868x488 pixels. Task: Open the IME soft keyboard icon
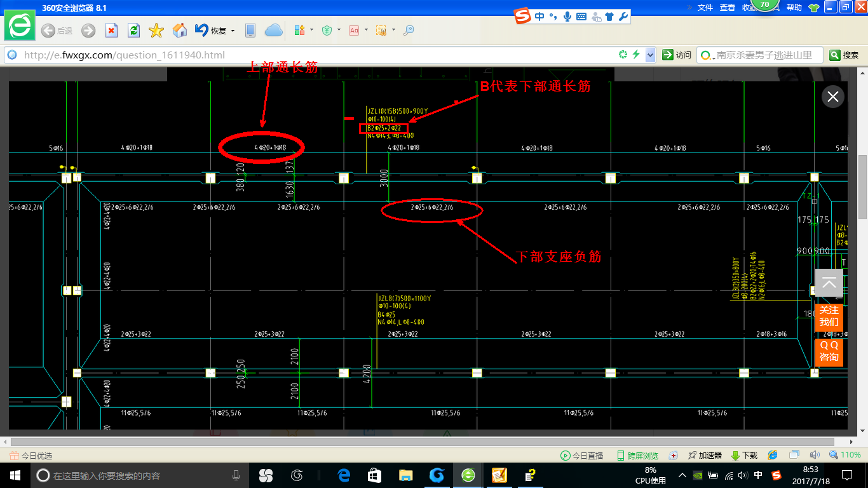click(x=581, y=17)
